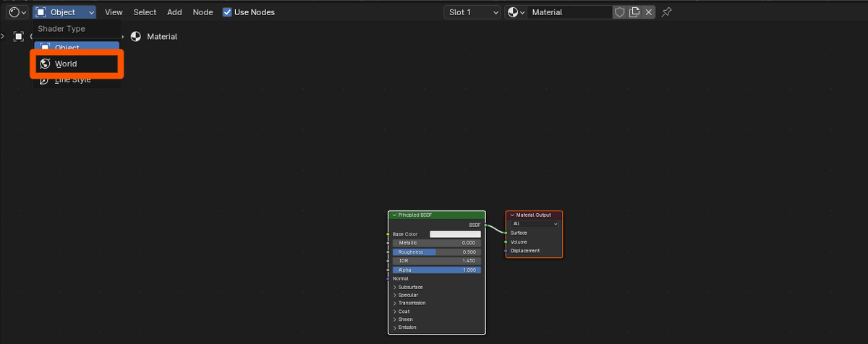Expand the Coat panel
868x344 pixels.
[x=395, y=311]
